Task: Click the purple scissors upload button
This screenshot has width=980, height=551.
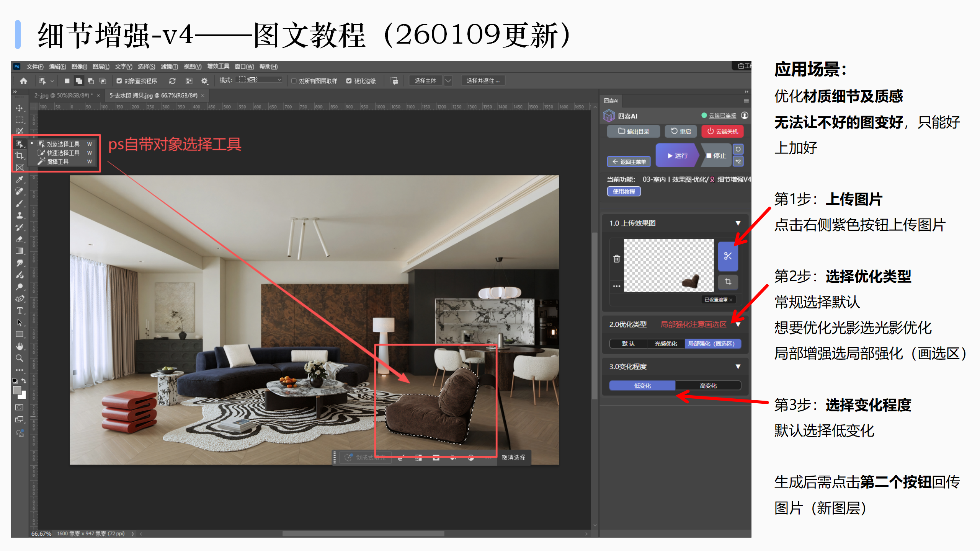Action: pyautogui.click(x=728, y=256)
